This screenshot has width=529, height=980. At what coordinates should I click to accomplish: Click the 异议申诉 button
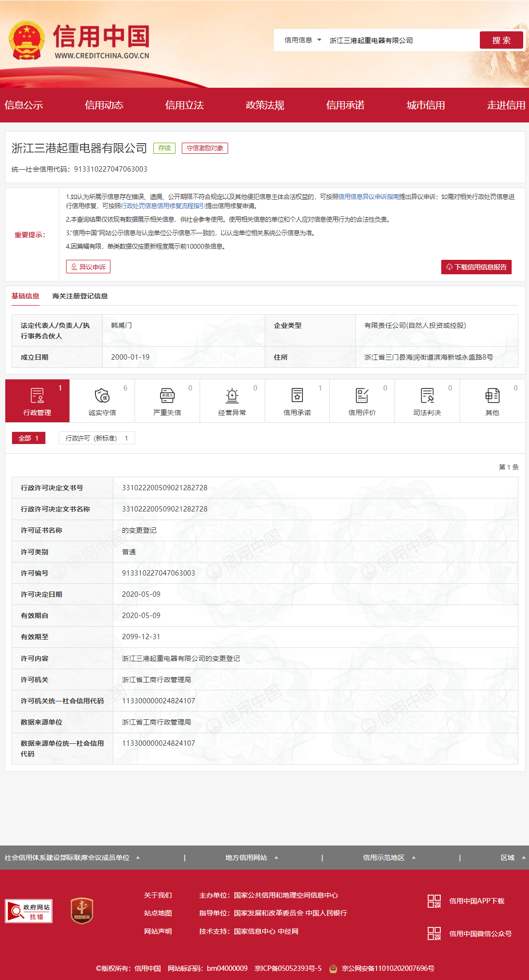coord(88,267)
